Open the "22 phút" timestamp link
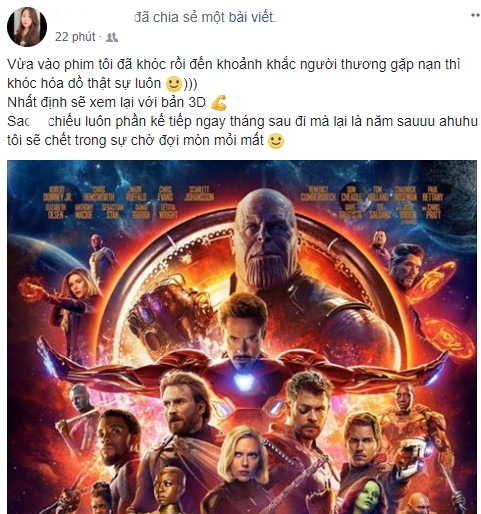The width and height of the screenshot is (481, 514). coord(75,37)
